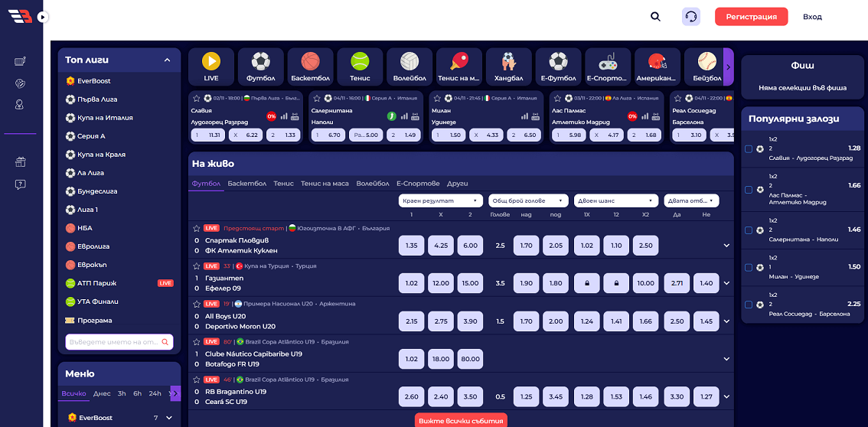Screen dimensions: 868x427
Task: Click Вижте всички събития button
Action: point(461,420)
